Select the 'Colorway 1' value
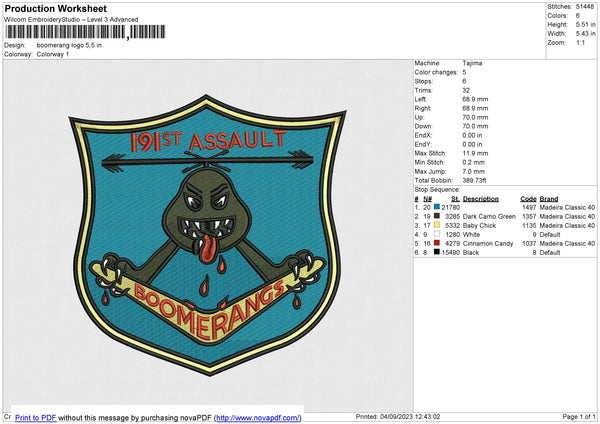Screen dimensions: 600x424 point(53,54)
